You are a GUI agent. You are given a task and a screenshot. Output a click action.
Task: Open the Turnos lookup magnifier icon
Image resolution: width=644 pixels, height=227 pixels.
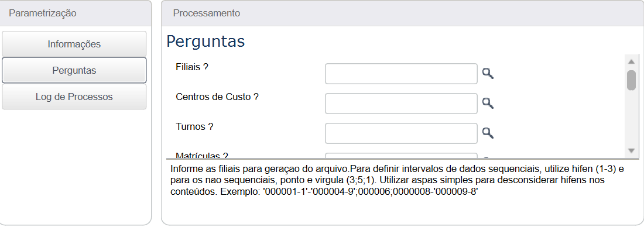[x=488, y=133]
